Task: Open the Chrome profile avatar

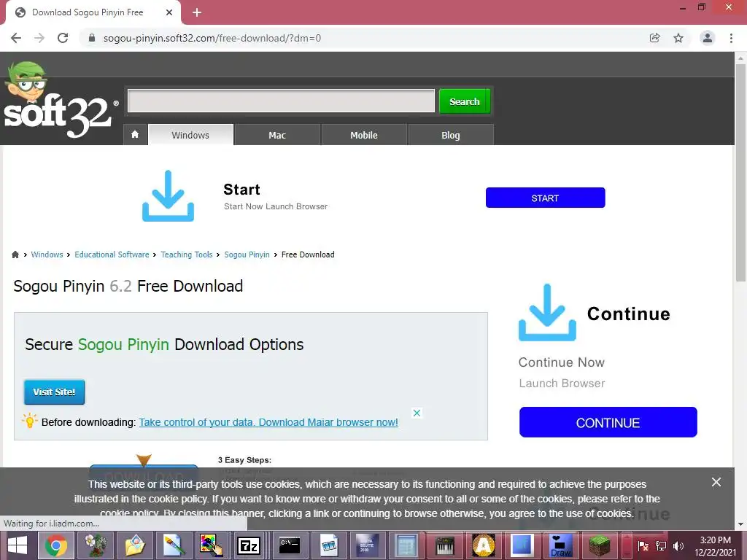Action: pyautogui.click(x=708, y=38)
